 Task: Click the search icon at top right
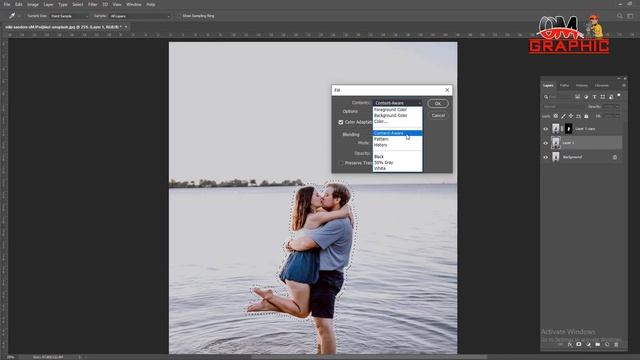[620, 16]
